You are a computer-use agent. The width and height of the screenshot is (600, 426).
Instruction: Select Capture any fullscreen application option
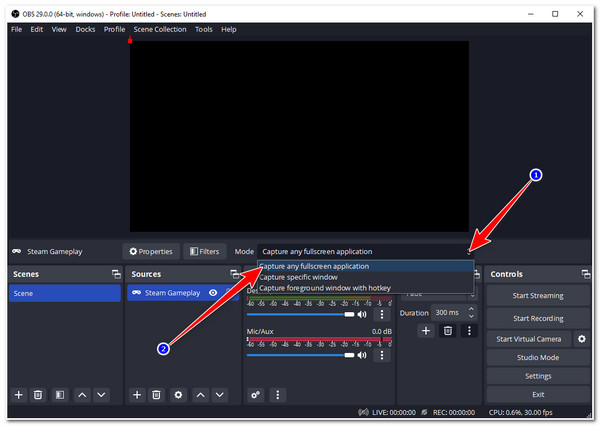366,266
